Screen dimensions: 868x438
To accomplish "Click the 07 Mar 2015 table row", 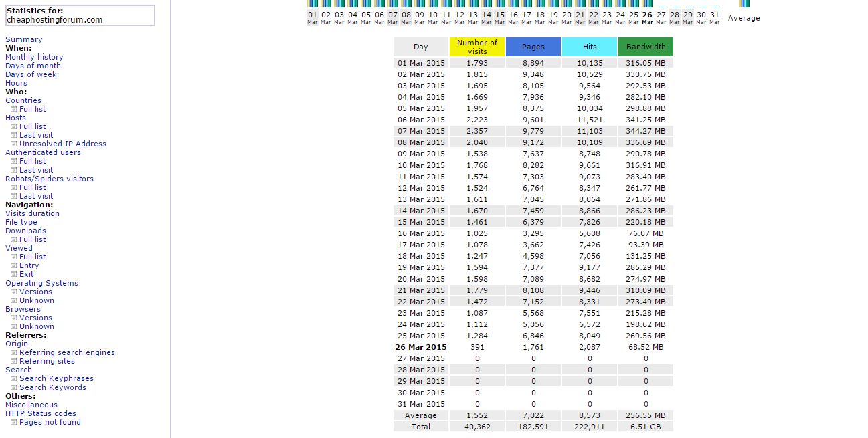I will point(533,131).
